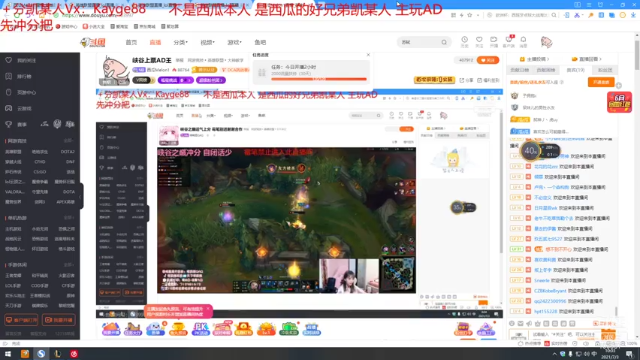640x360 pixels.
Task: Open 我的关注 heart icon in sidebar
Action: (x=9, y=60)
